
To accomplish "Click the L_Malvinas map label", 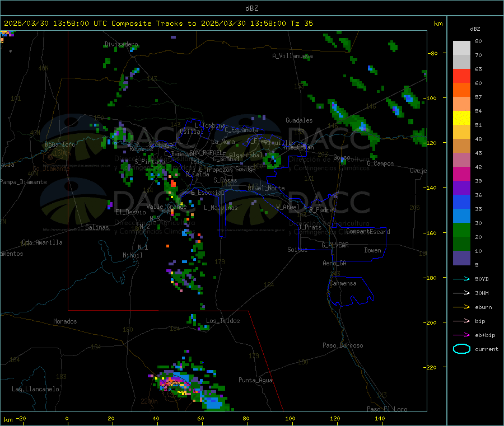I will click(x=221, y=208).
